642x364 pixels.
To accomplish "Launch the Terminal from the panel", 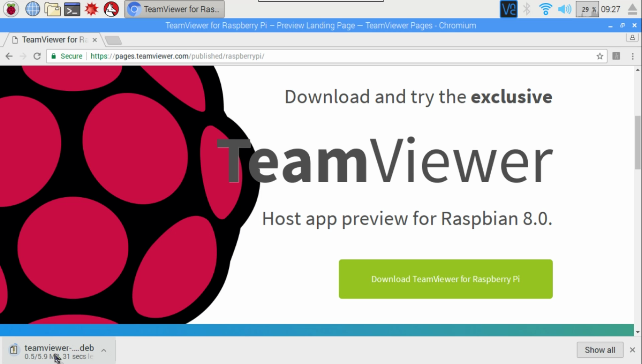I will [72, 9].
